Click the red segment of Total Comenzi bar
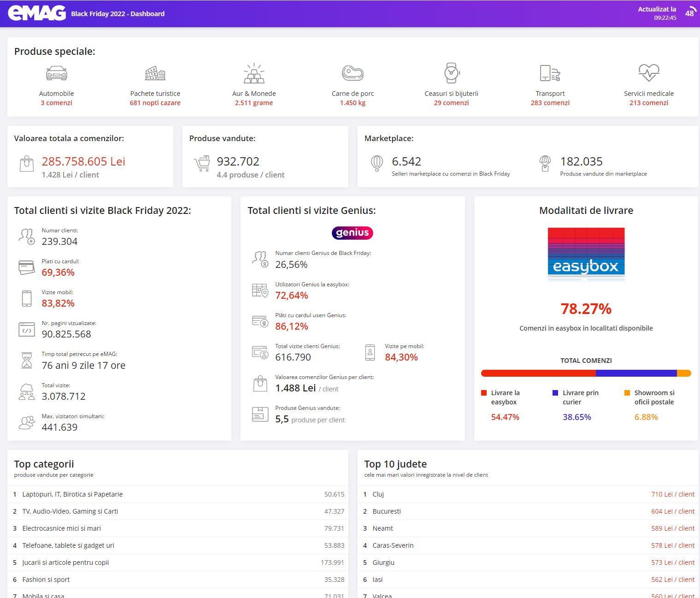The image size is (700, 598). [x=538, y=373]
